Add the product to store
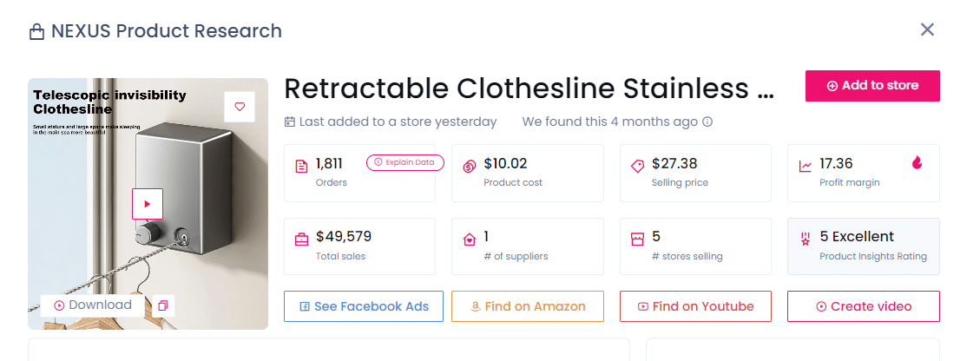 pos(872,86)
